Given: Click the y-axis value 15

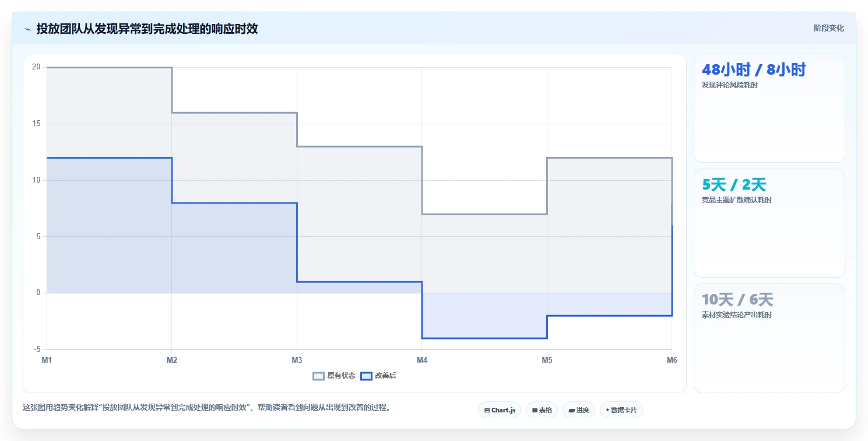Looking at the screenshot, I should click(x=36, y=124).
